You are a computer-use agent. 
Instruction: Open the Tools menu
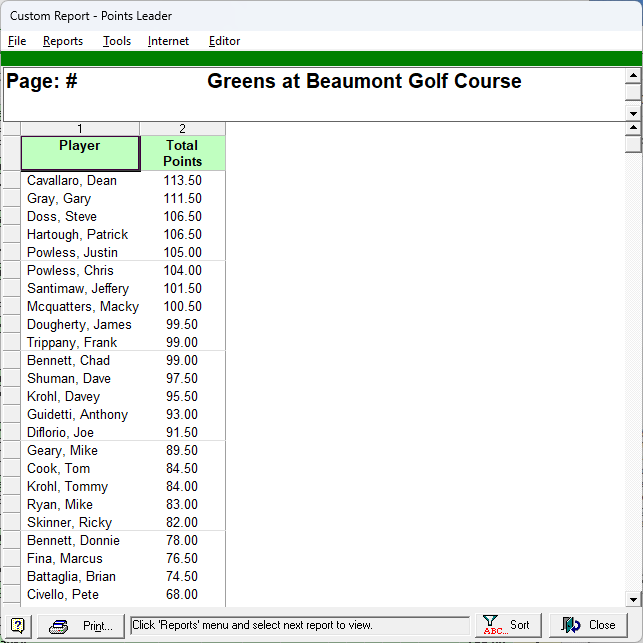[x=117, y=41]
